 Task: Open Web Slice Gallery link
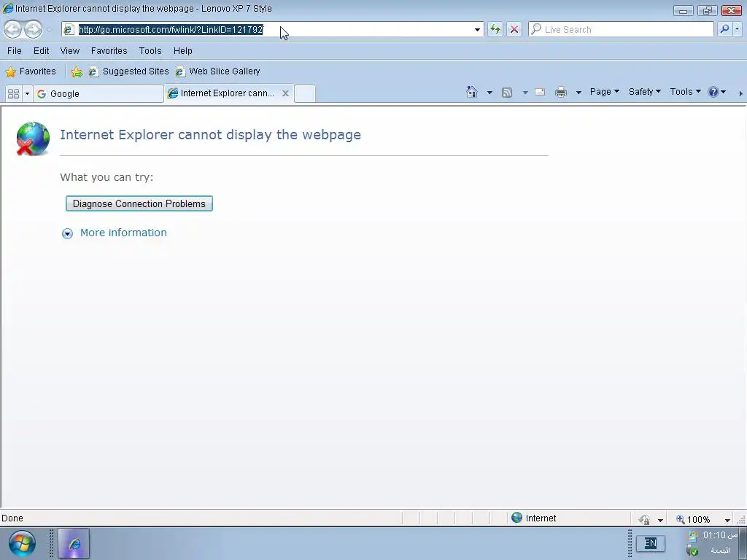(x=217, y=71)
